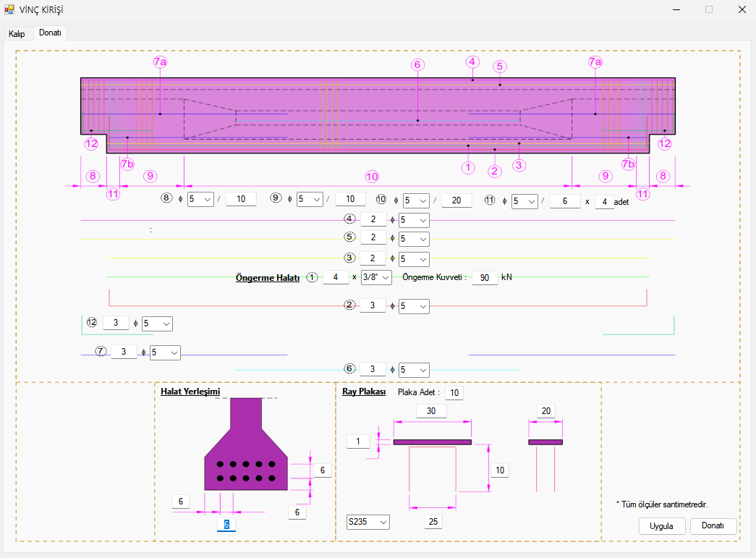Open the S235 steel grade dropdown

point(368,522)
